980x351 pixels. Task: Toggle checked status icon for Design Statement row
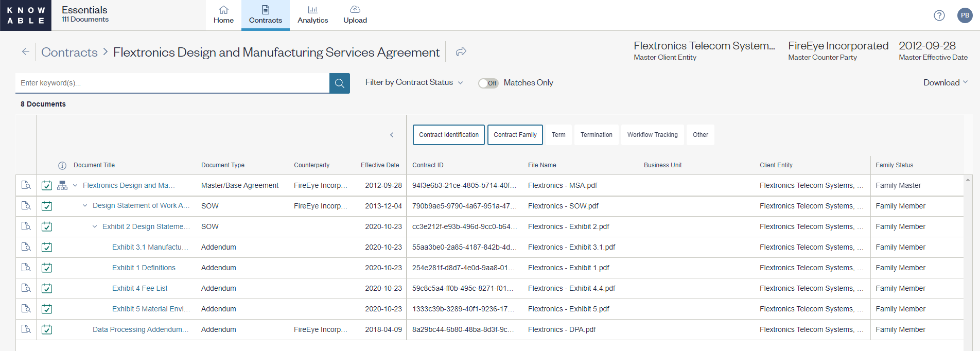click(47, 206)
